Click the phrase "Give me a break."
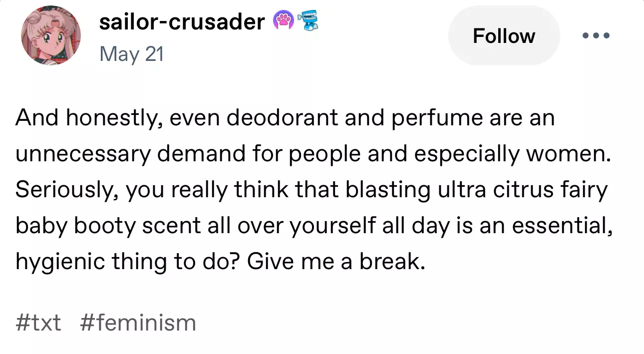The image size is (644, 354). coord(336,261)
